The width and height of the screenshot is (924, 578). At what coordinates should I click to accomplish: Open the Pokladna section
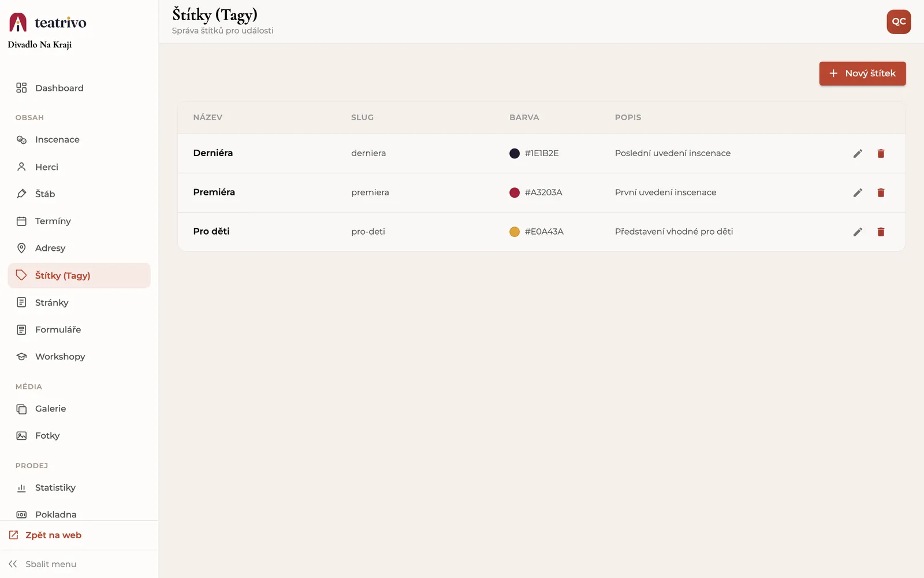[79, 514]
